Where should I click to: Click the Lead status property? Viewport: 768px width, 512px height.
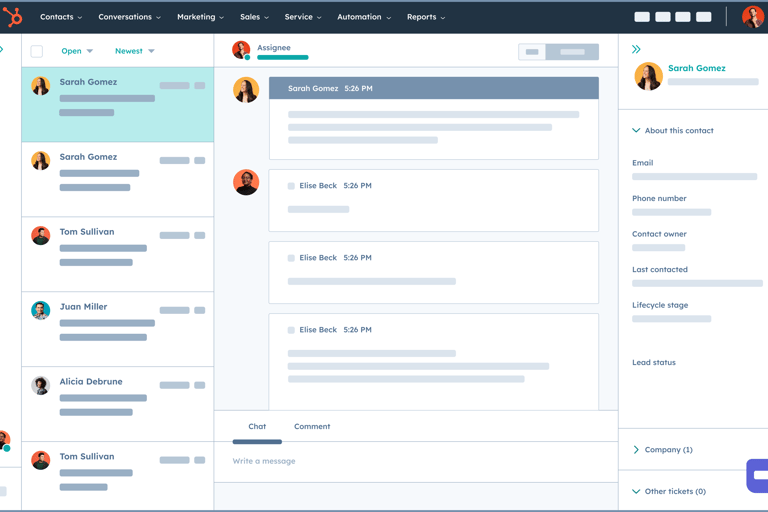point(654,363)
